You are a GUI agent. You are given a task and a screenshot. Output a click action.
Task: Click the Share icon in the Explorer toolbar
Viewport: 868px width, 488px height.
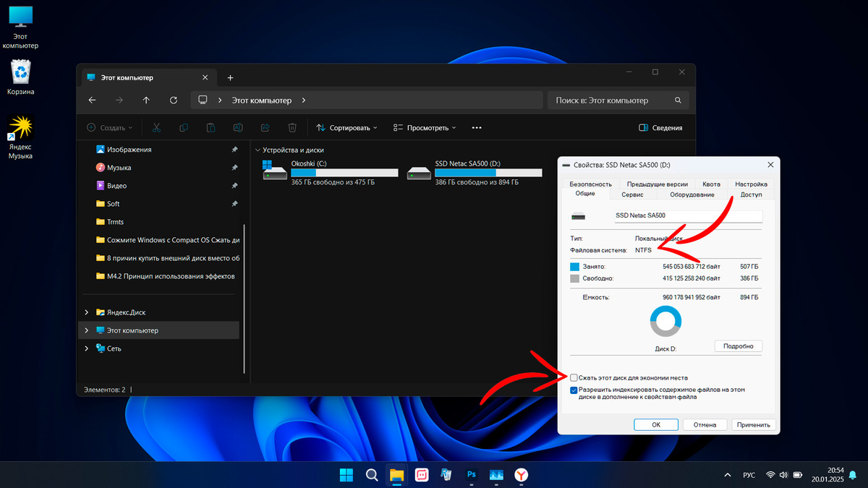click(265, 127)
